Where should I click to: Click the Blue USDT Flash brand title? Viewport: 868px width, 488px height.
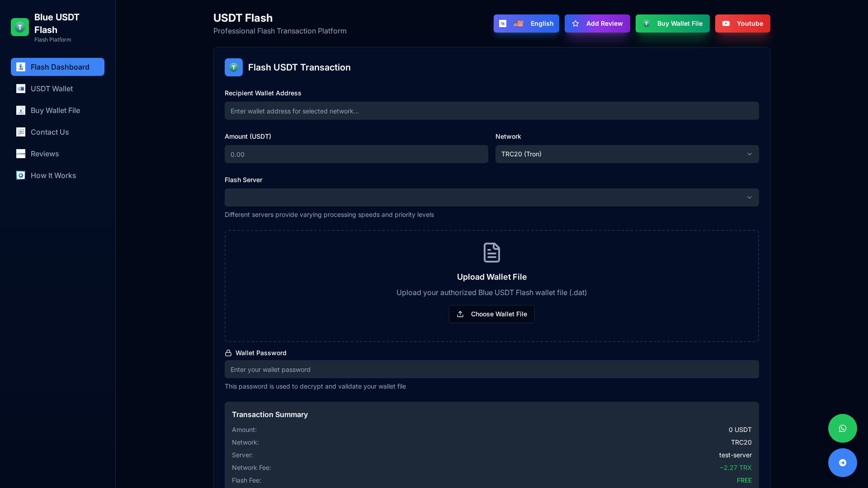click(x=57, y=23)
